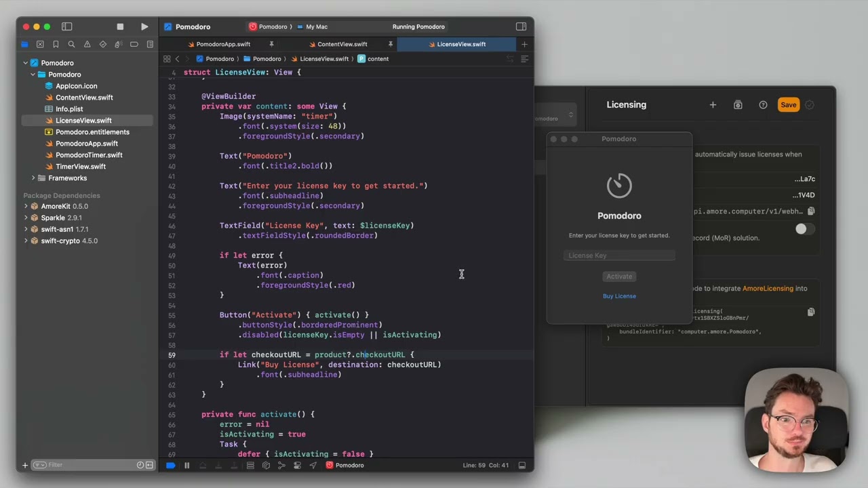The width and height of the screenshot is (868, 488).
Task: Open the Project navigator folder icon
Action: pos(24,45)
